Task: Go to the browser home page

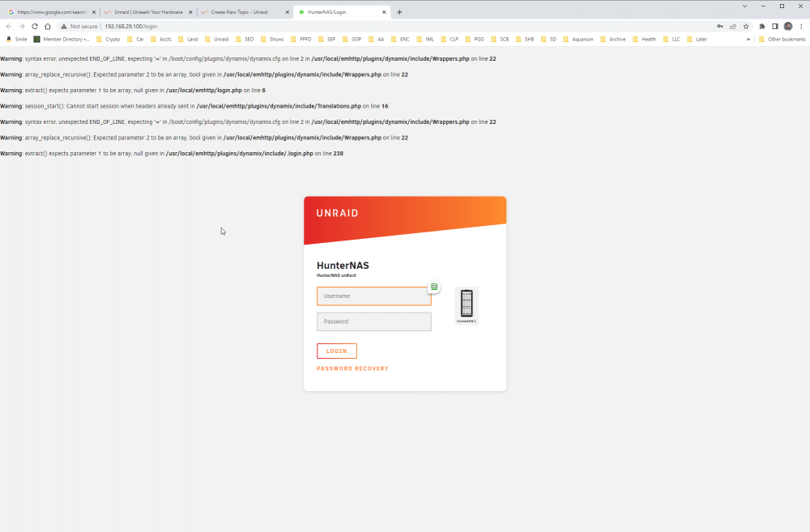Action: click(x=48, y=27)
